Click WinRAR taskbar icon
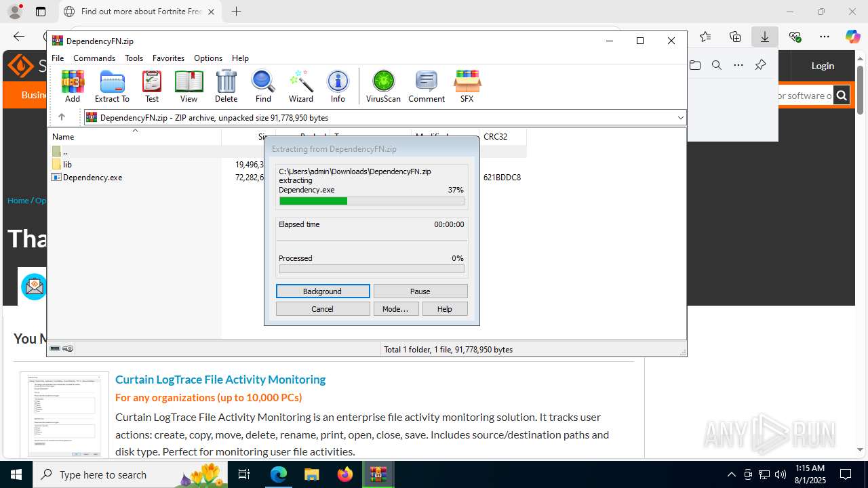Image resolution: width=868 pixels, height=488 pixels. (378, 474)
